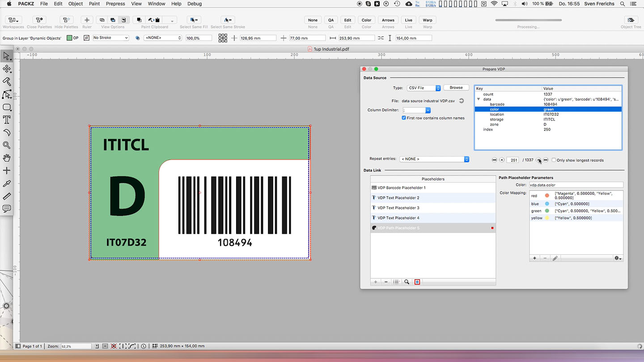Select VDP Text Placeholder 3 row

433,208
